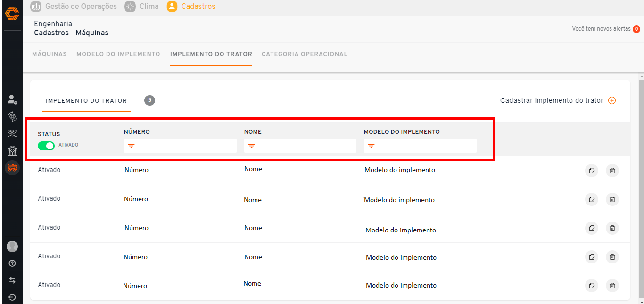Click the gray count badge showing 5
Image resolution: width=644 pixels, height=304 pixels.
coord(149,100)
